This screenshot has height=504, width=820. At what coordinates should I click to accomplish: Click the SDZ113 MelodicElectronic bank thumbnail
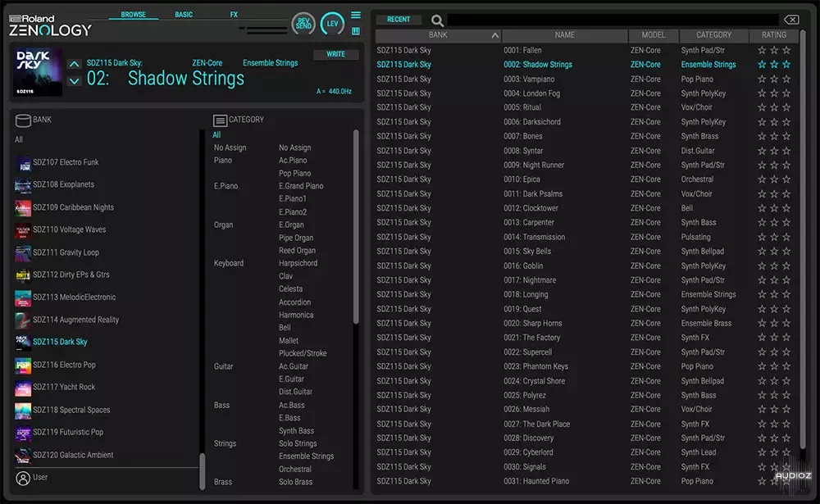(x=23, y=298)
